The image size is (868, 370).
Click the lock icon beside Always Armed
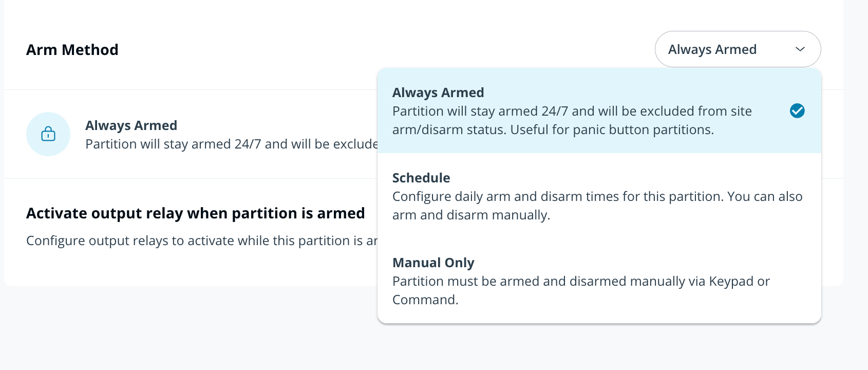pyautogui.click(x=48, y=134)
